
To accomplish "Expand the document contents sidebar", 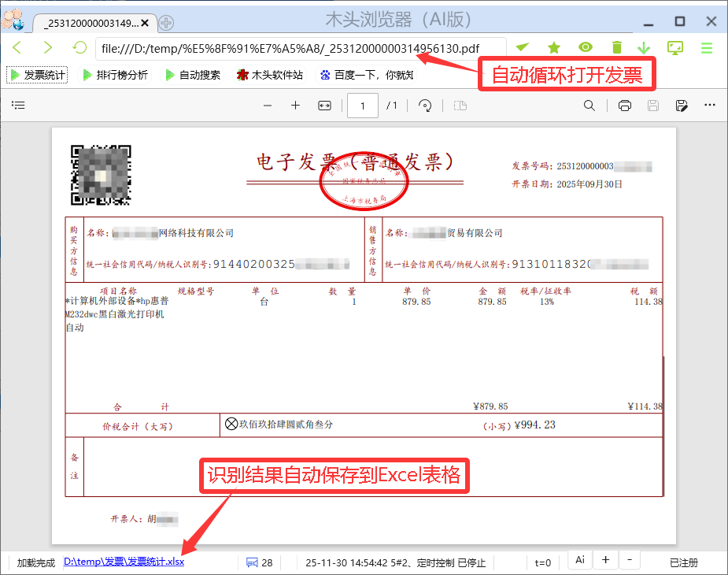I will point(18,105).
